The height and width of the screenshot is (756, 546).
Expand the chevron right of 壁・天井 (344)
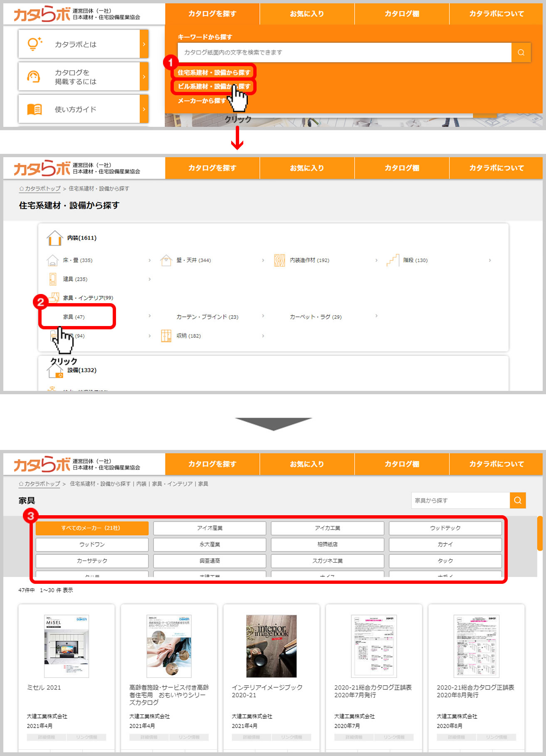tap(263, 260)
